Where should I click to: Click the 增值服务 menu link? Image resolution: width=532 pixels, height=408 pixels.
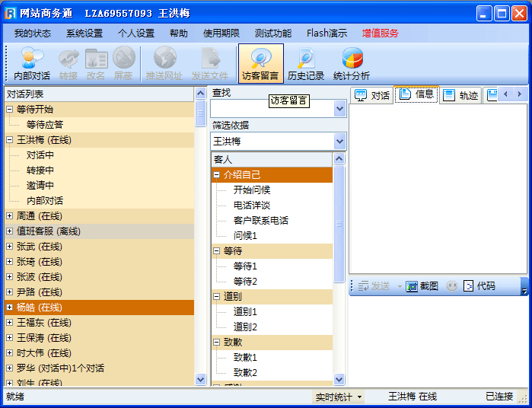(x=380, y=33)
